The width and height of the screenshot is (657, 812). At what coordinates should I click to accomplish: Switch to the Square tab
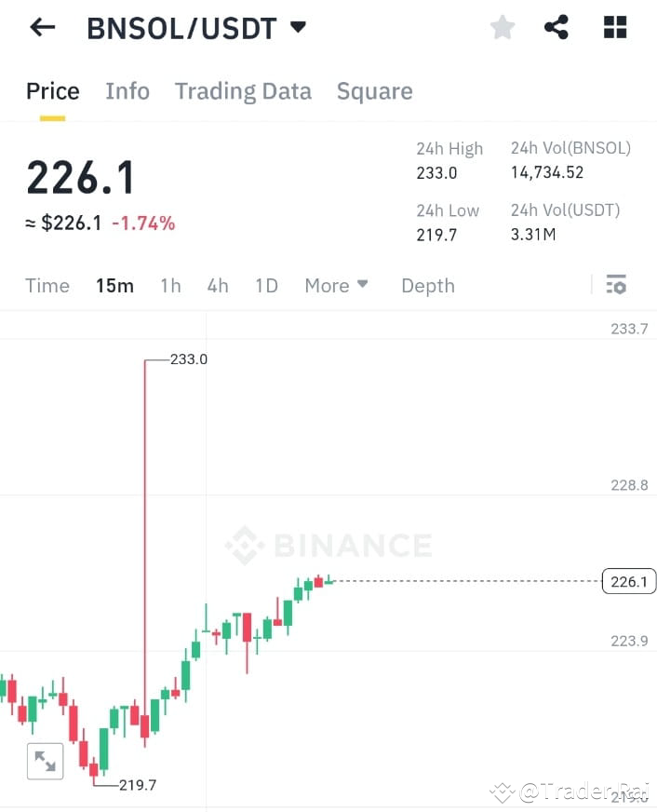(x=374, y=91)
